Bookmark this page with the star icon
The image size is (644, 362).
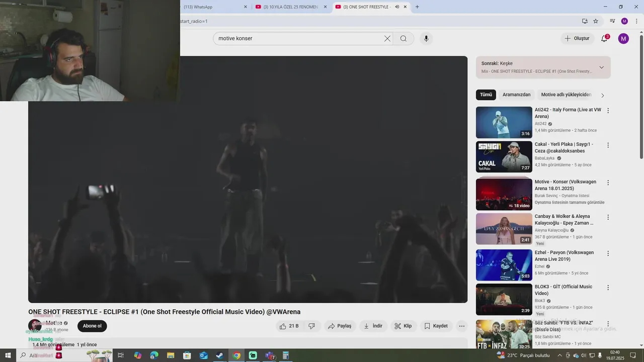point(596,21)
